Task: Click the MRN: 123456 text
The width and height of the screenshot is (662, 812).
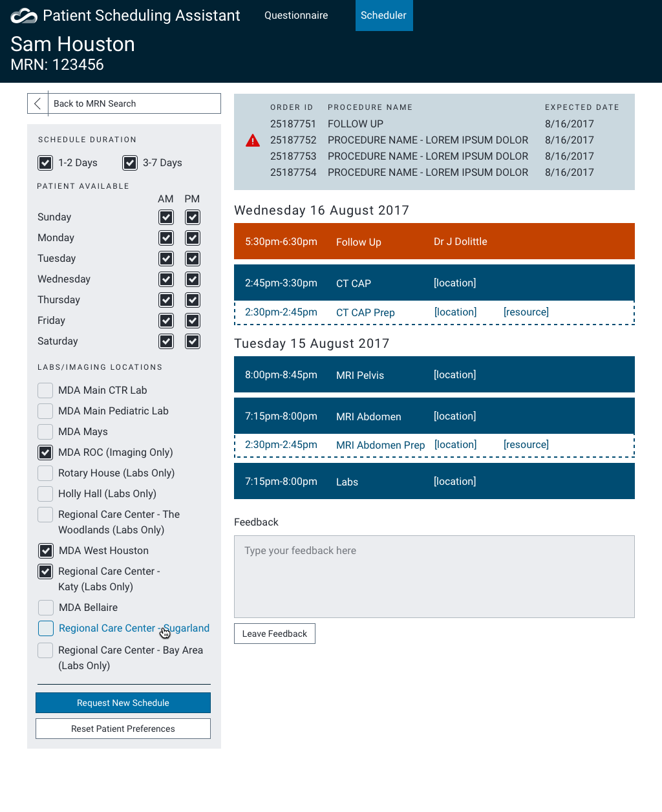Action: tap(58, 65)
